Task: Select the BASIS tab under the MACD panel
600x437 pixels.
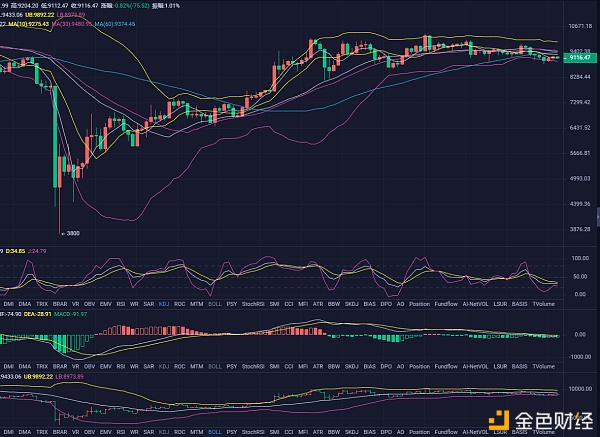Action: [519, 366]
